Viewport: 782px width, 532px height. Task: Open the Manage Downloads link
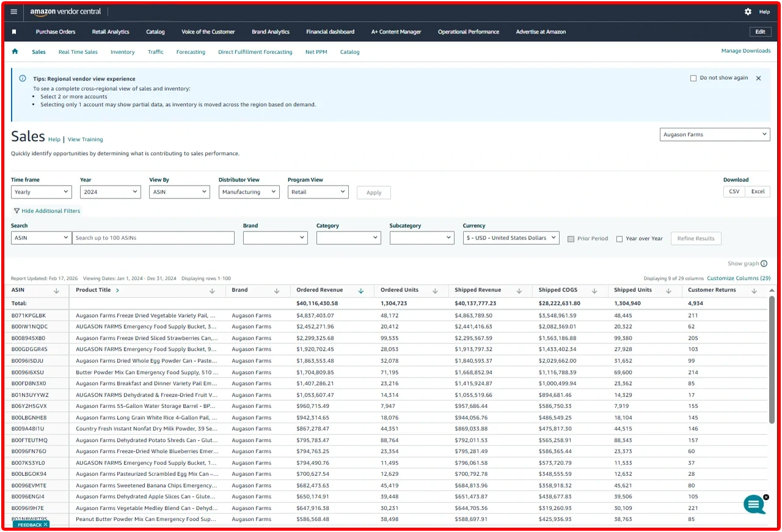pos(746,51)
